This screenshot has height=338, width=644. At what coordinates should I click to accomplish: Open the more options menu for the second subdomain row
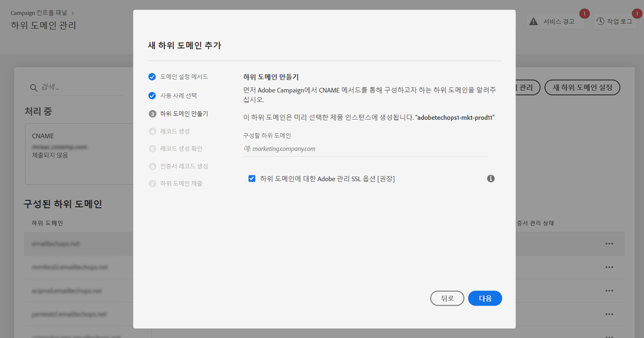coord(609,267)
